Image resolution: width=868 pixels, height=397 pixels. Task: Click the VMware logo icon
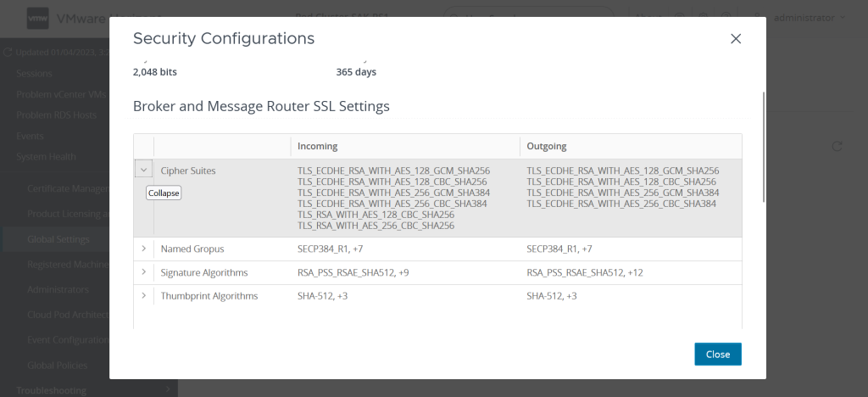(x=36, y=17)
